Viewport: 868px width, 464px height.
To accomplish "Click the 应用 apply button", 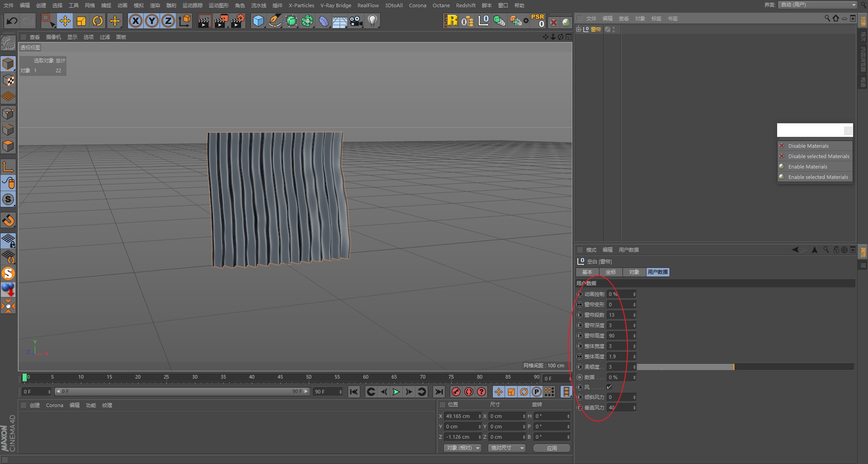I will point(552,448).
